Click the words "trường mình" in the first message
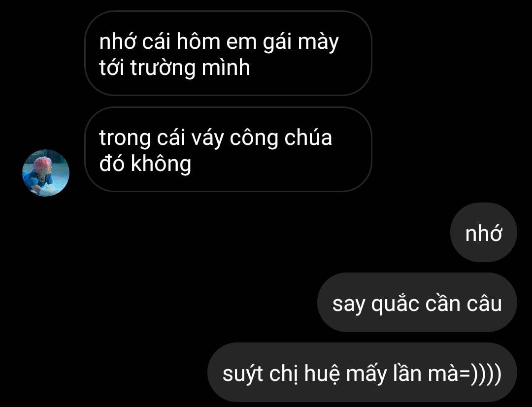The height and width of the screenshot is (407, 532). (x=190, y=67)
